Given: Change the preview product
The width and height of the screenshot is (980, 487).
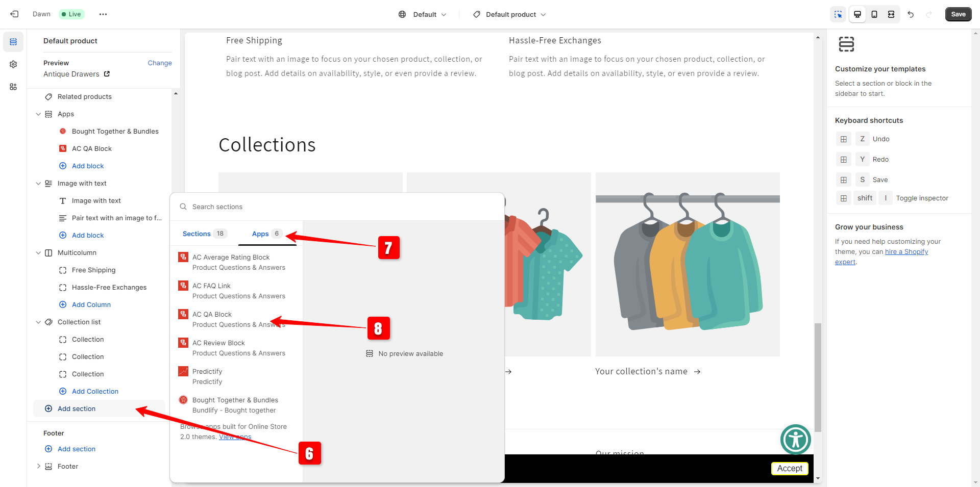Looking at the screenshot, I should click(160, 63).
